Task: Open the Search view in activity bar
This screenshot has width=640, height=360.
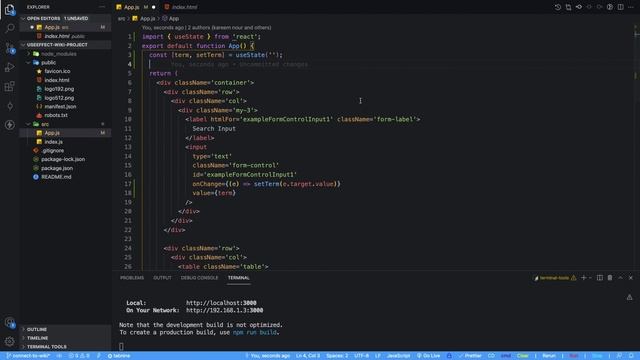Action: click(9, 28)
